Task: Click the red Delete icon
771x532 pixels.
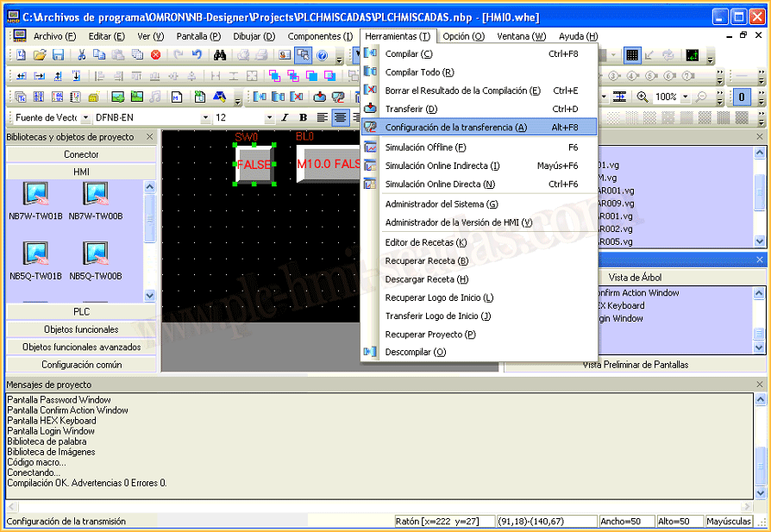Action: [155, 54]
